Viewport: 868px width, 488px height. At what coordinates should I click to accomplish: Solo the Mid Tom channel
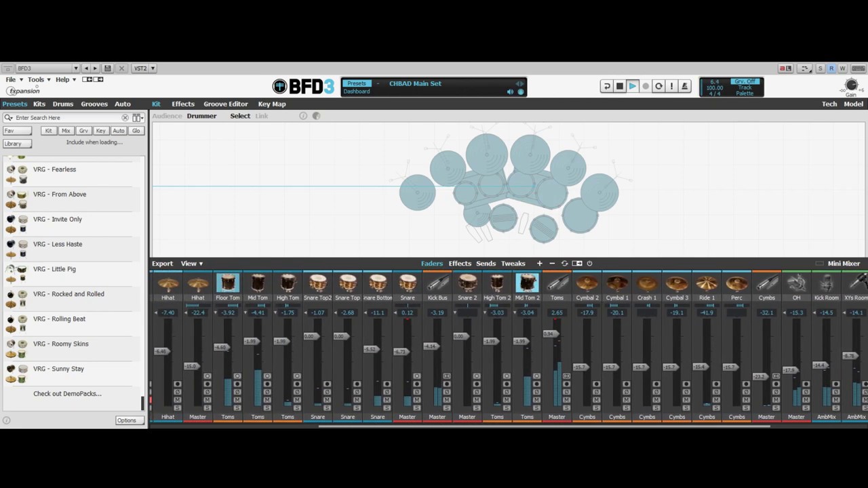(x=267, y=408)
